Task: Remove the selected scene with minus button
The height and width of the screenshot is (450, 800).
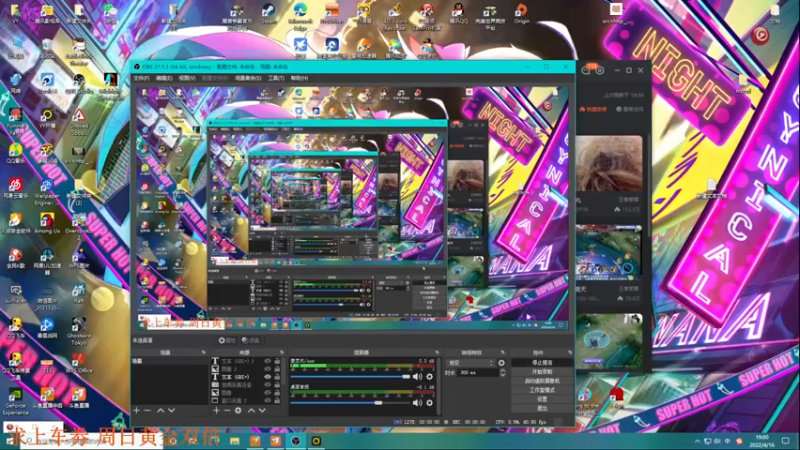Action: 147,410
